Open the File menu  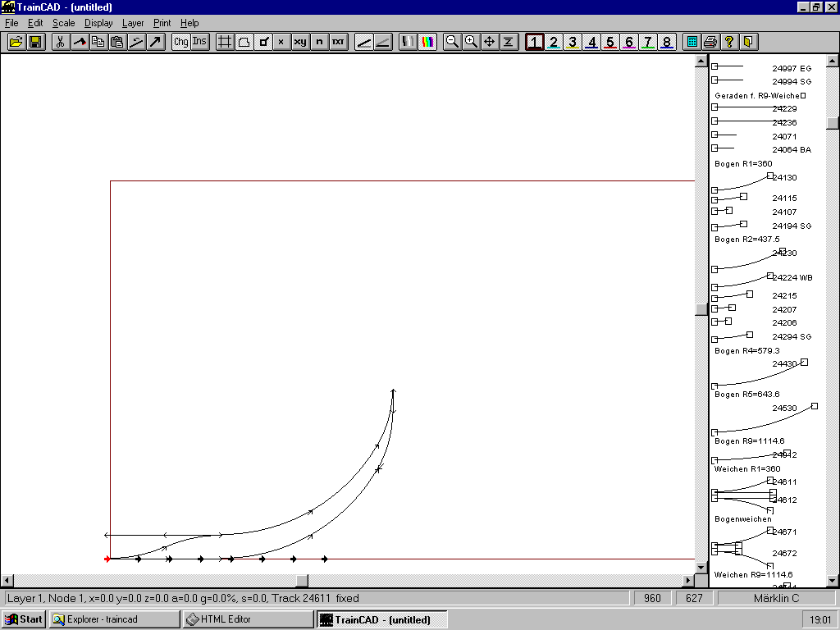(11, 23)
